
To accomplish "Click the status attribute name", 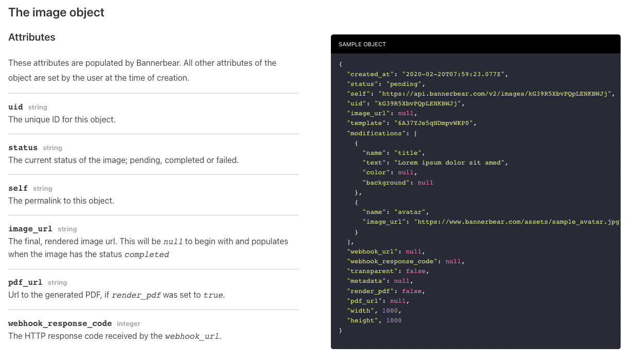I will [23, 148].
